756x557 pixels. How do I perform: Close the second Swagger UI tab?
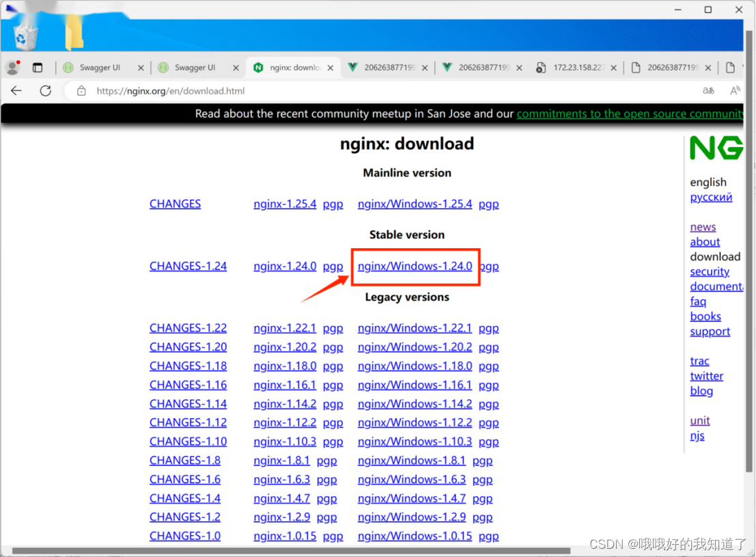coord(236,68)
